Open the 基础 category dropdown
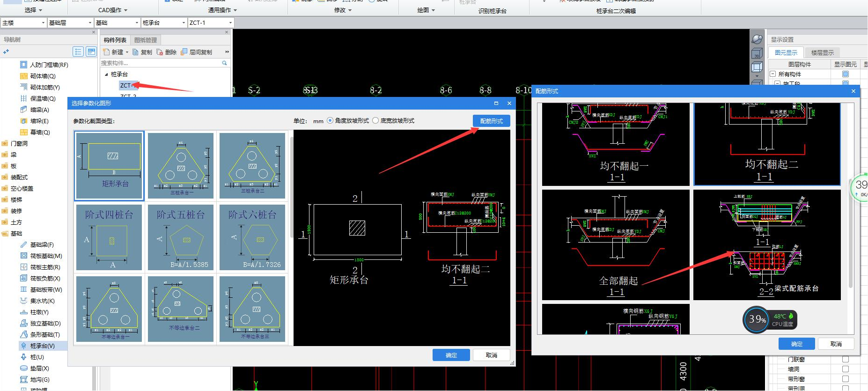 click(x=137, y=22)
